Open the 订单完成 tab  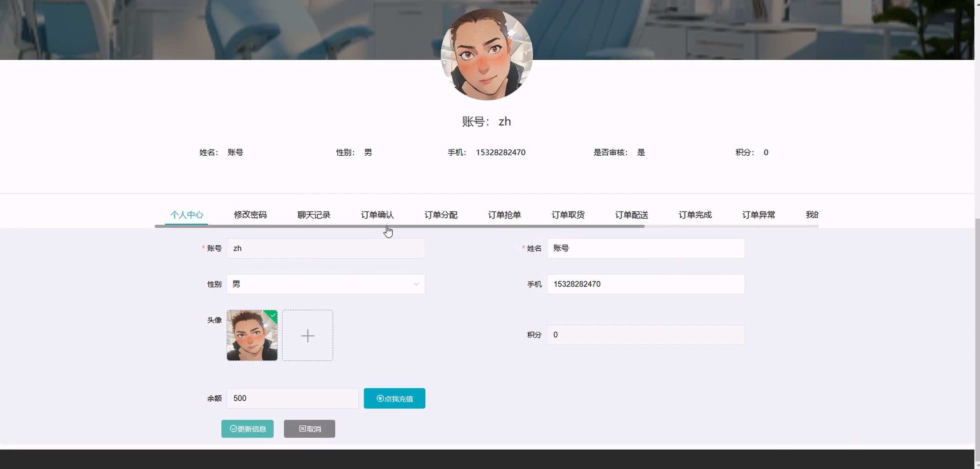pyautogui.click(x=695, y=215)
